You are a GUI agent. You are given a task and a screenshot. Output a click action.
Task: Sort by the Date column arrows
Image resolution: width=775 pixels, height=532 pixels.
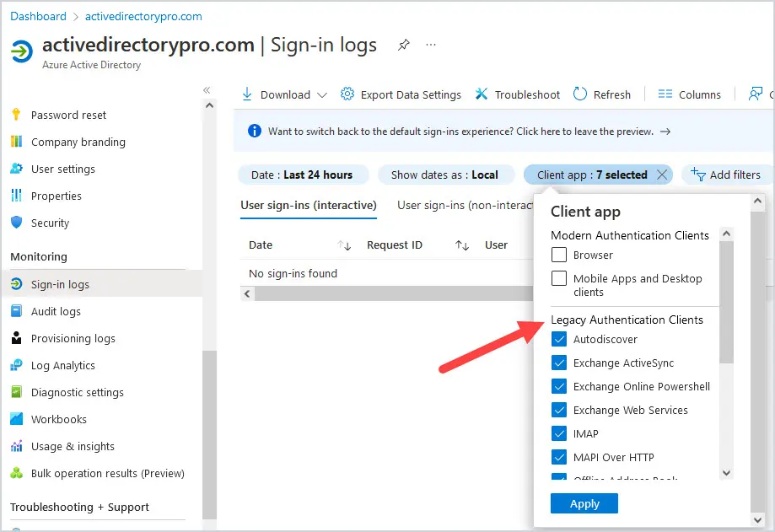[x=344, y=245]
